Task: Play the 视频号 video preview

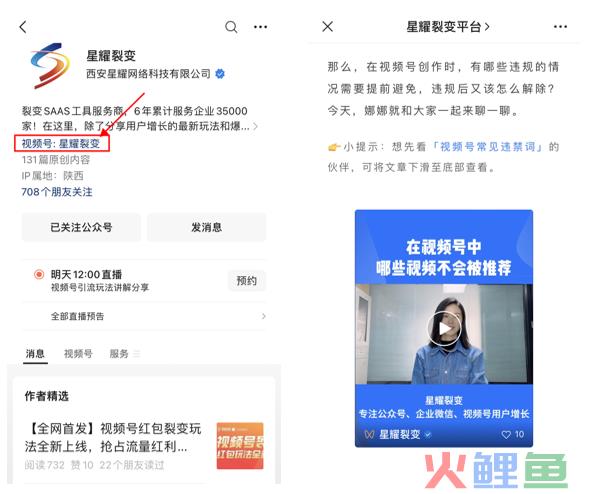Action: tap(444, 329)
